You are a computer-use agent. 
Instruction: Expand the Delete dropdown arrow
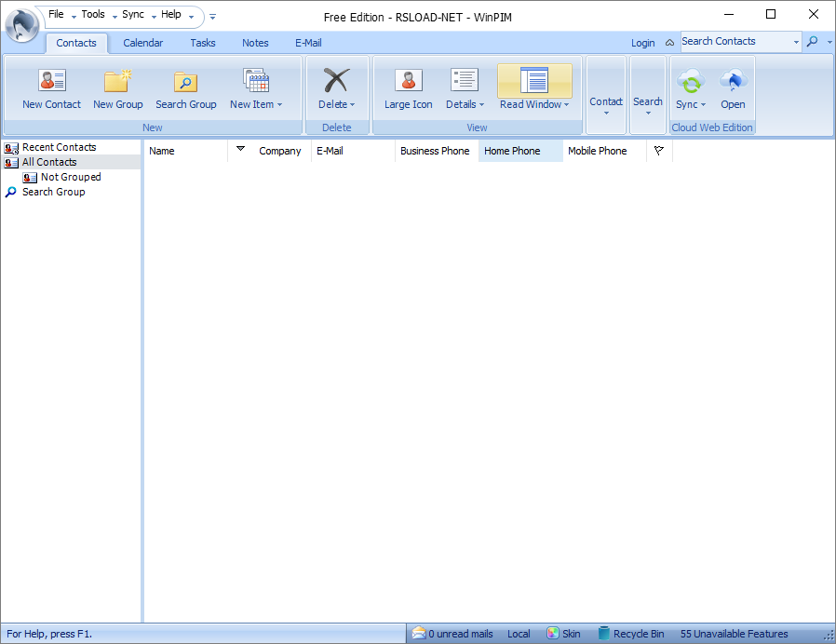coord(352,105)
